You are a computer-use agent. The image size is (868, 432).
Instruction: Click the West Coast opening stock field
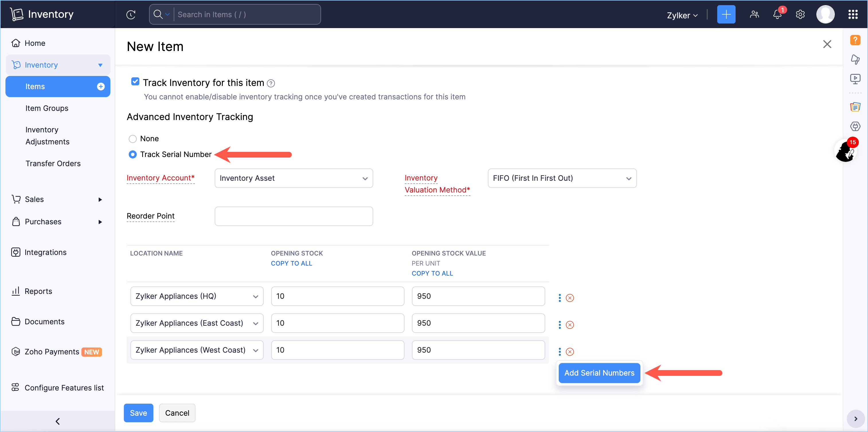[x=337, y=350]
